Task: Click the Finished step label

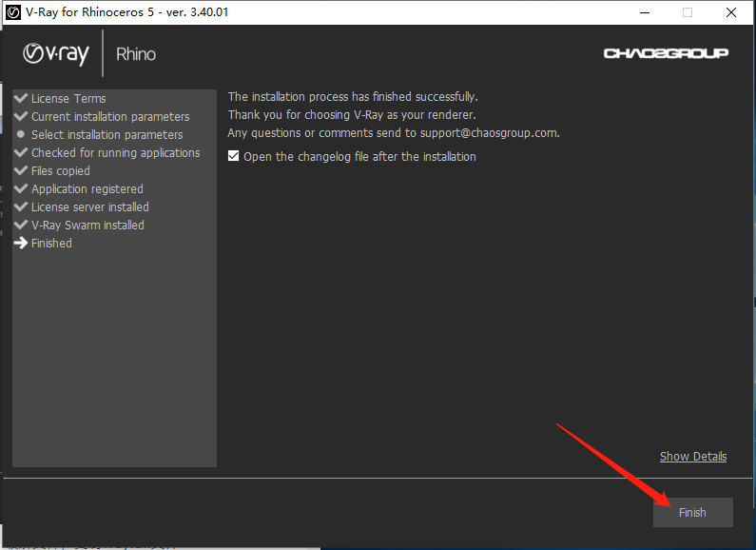Action: click(51, 244)
